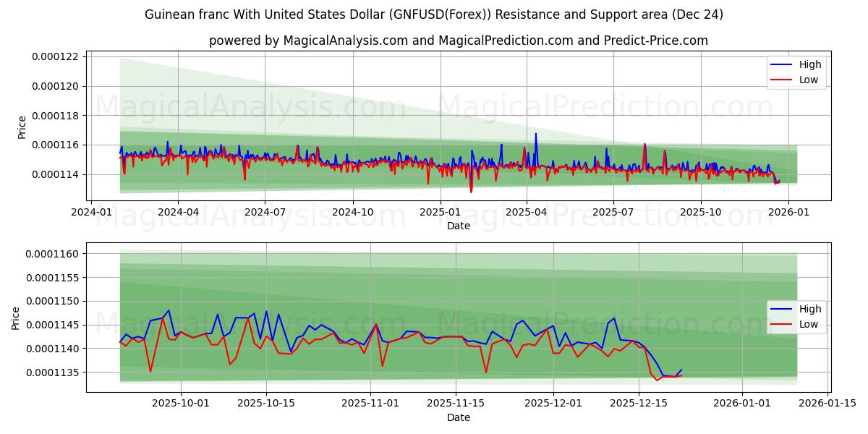868x434 pixels.
Task: Select the 2024-04 date tick label
Action: pos(179,210)
